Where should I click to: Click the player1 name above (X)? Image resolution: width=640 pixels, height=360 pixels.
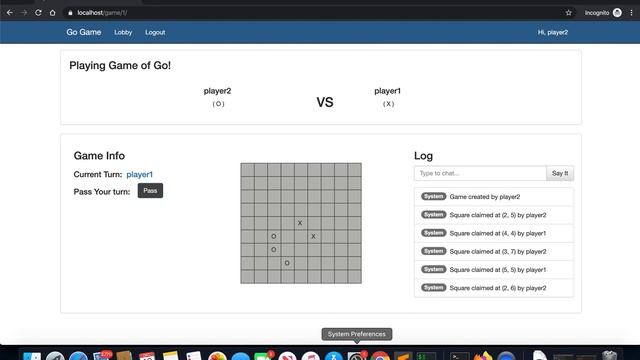(387, 91)
